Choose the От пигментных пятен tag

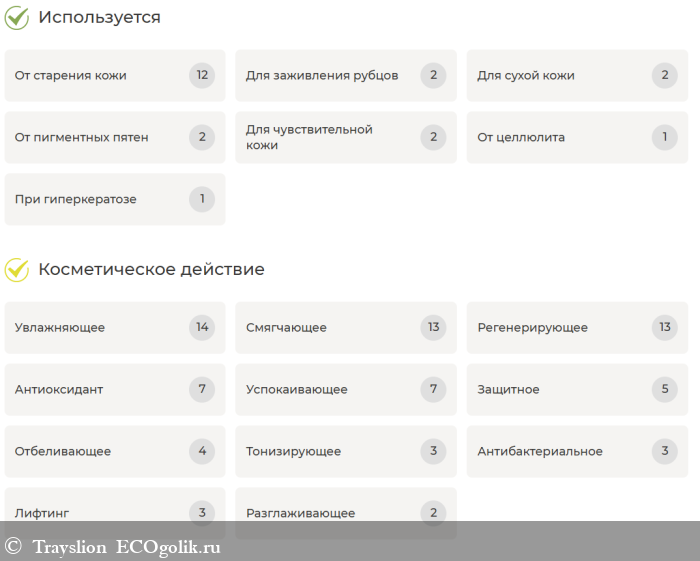click(x=82, y=138)
